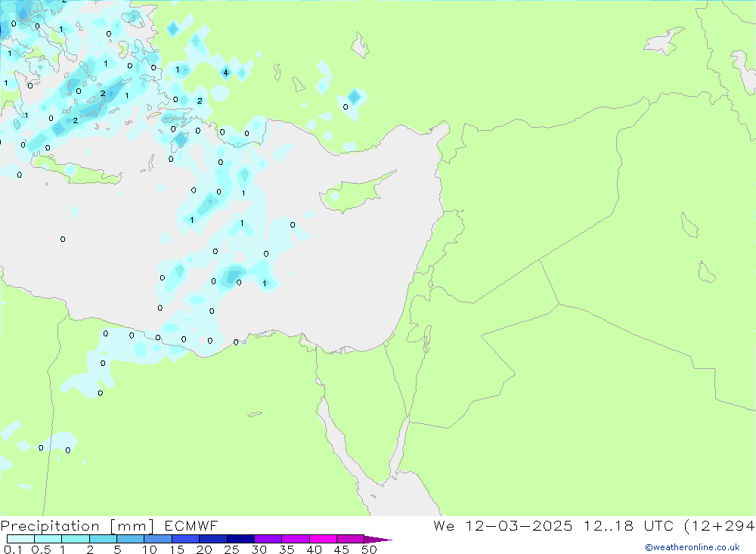Click the legend label '20'
Viewport: 756px width, 554px height.
coord(204,549)
